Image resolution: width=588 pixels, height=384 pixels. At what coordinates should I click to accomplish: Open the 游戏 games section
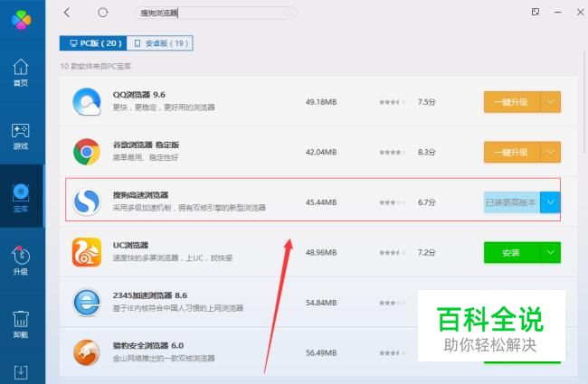(21, 136)
